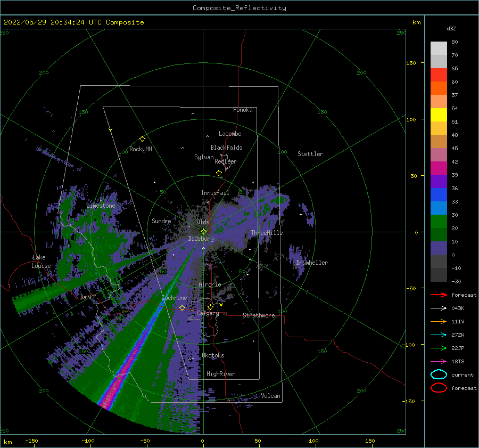479x448 pixels.
Task: Click the Olds label near radar center
Action: click(203, 222)
